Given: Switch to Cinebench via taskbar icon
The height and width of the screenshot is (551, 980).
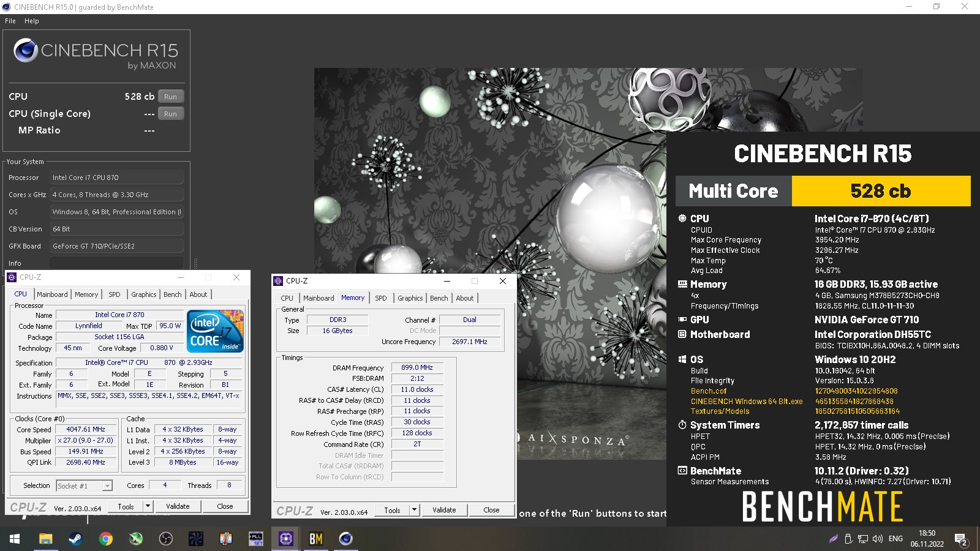Looking at the screenshot, I should [x=346, y=539].
